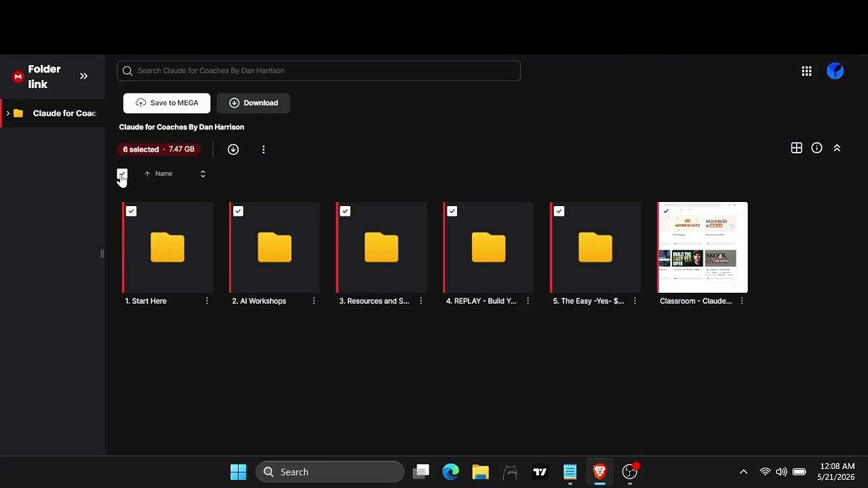
Task: Show the info panel icon
Action: tap(816, 148)
